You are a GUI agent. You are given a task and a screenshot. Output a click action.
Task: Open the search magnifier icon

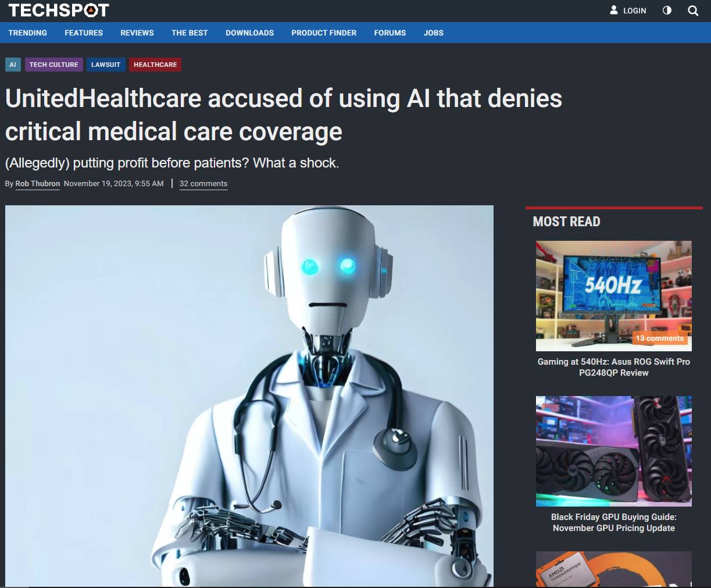click(x=693, y=10)
